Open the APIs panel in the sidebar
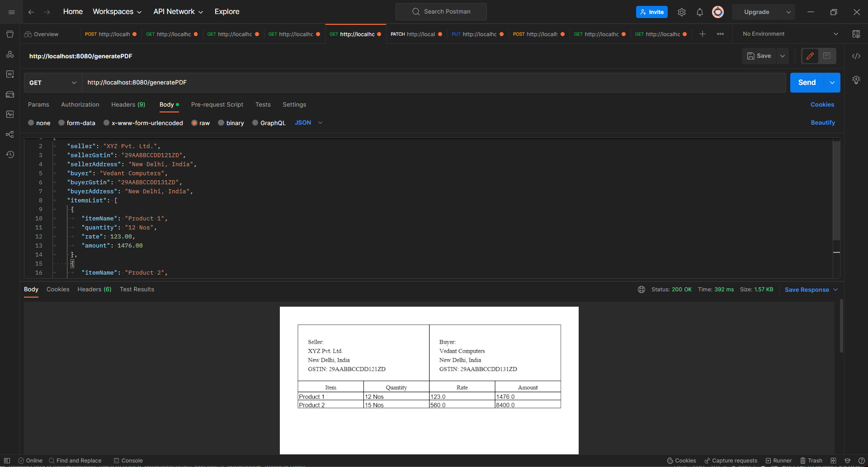 pos(10,54)
